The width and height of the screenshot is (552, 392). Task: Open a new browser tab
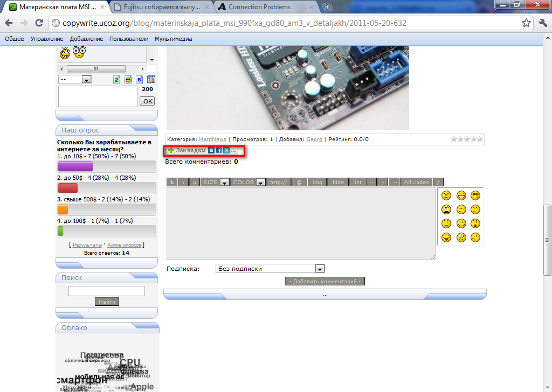pyautogui.click(x=327, y=6)
